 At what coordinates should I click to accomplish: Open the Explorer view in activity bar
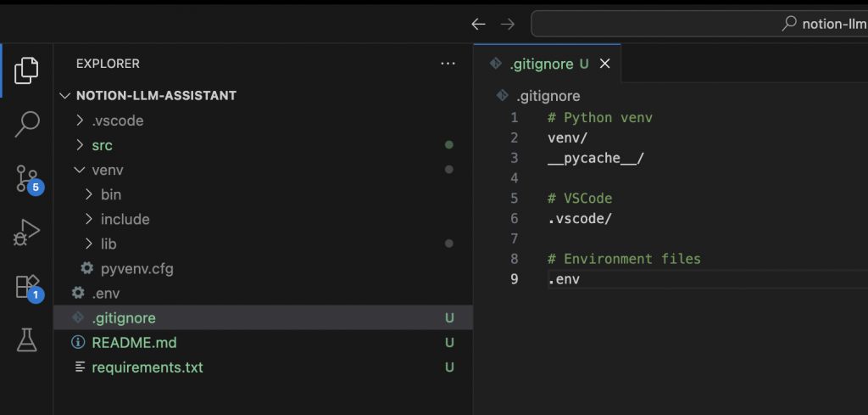pos(26,70)
